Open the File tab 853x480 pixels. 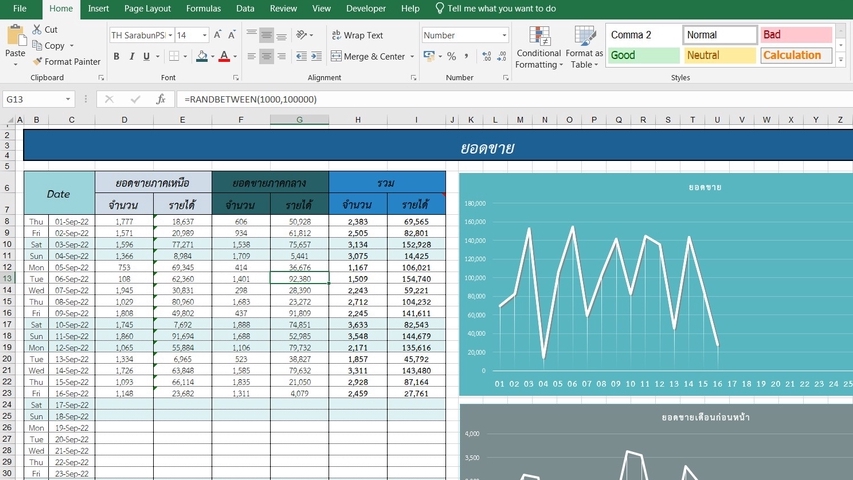click(x=20, y=8)
